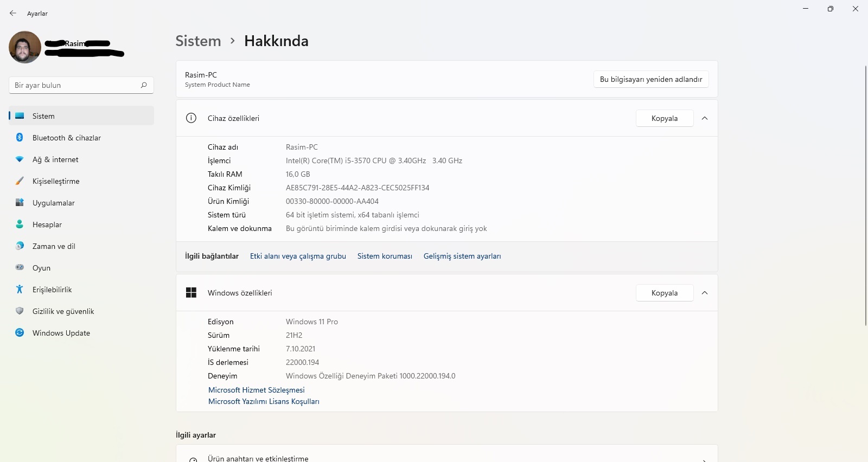868x462 pixels.
Task: Click the Windows Update refresh icon
Action: click(20, 333)
